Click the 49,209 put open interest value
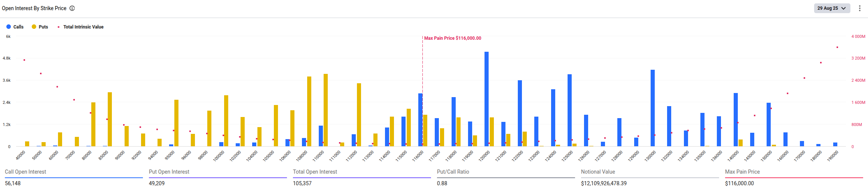Image resolution: width=868 pixels, height=189 pixels. tap(157, 183)
